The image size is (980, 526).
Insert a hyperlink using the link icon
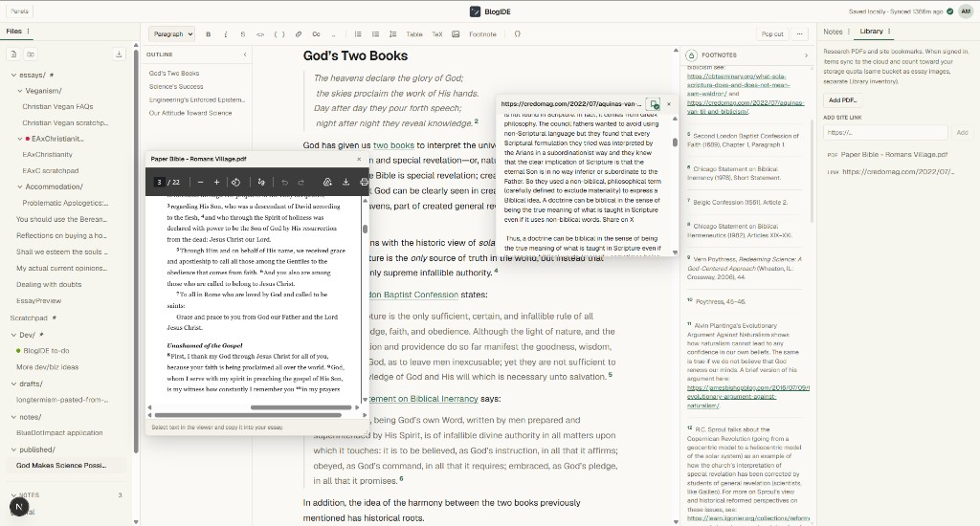[299, 34]
